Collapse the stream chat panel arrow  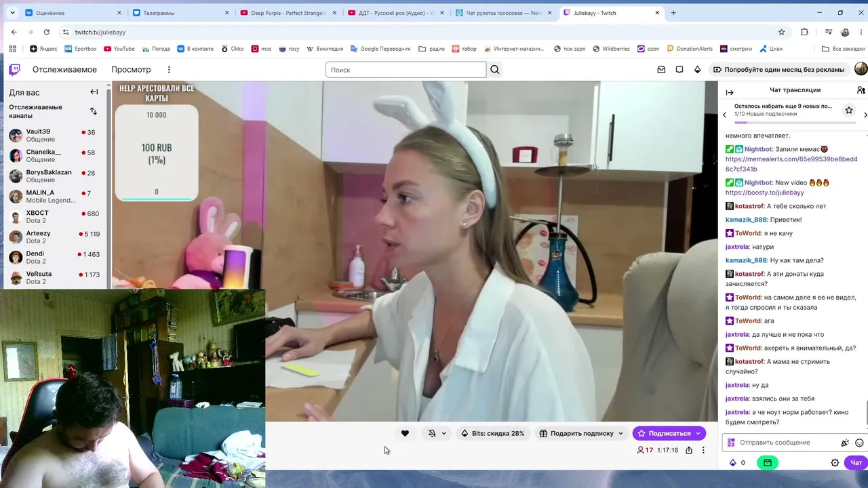[x=730, y=92]
